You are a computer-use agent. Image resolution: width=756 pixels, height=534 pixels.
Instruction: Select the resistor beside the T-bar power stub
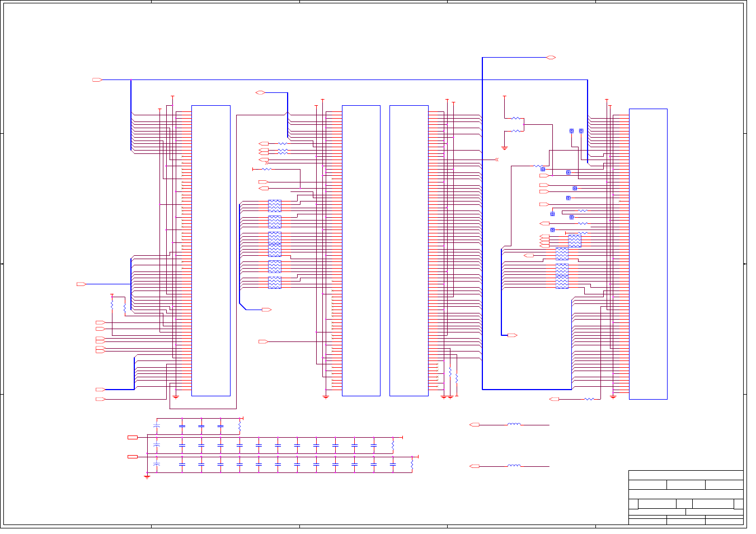point(267,169)
